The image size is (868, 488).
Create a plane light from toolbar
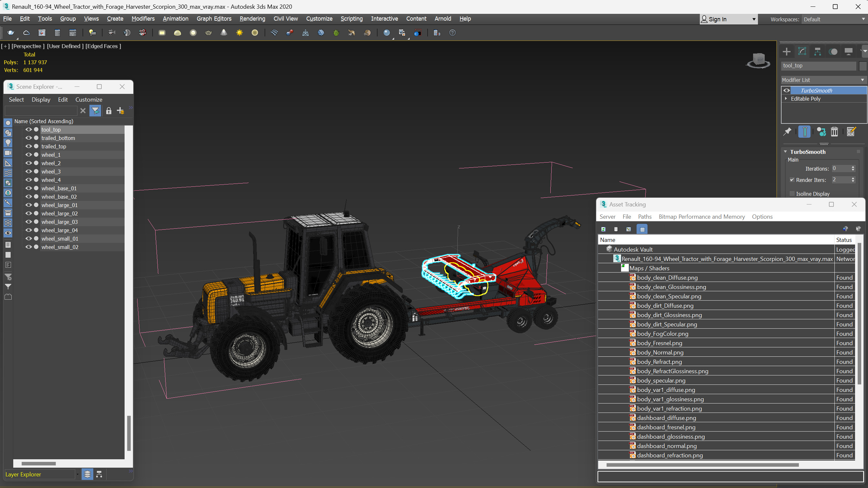point(162,33)
